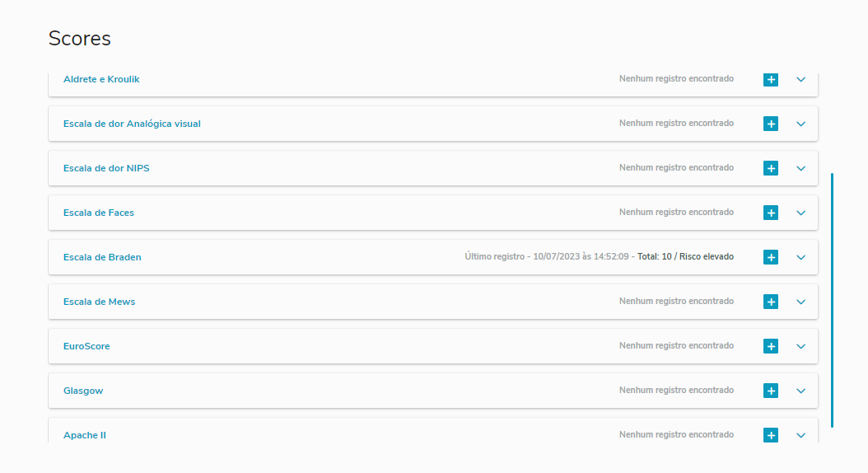The height and width of the screenshot is (473, 868).
Task: Add a new Escala de Faces entry
Action: 771,213
